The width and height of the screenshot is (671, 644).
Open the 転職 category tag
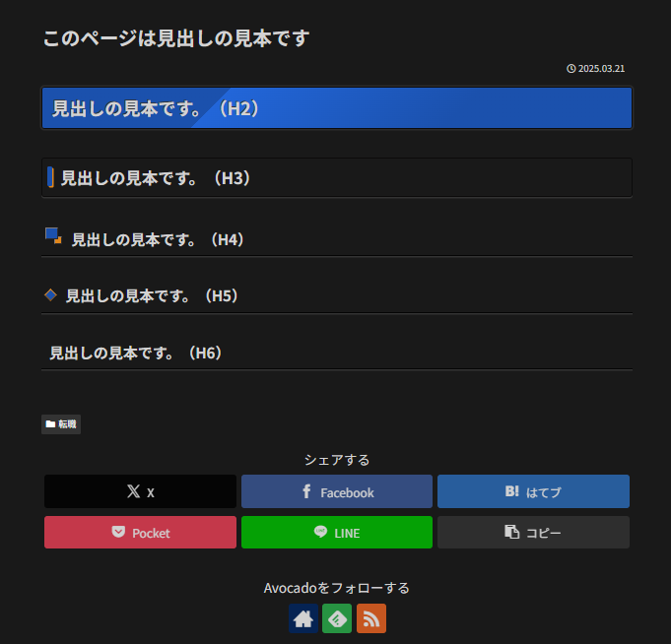(x=61, y=424)
